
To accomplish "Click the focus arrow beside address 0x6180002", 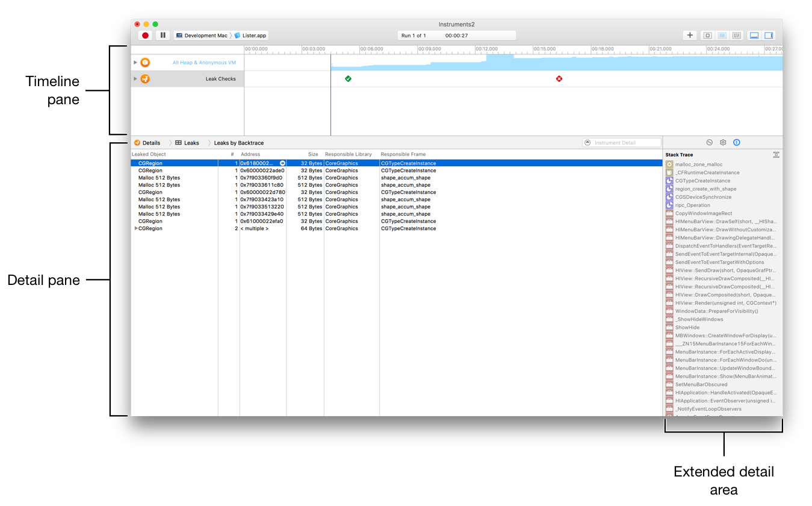I will coord(282,163).
